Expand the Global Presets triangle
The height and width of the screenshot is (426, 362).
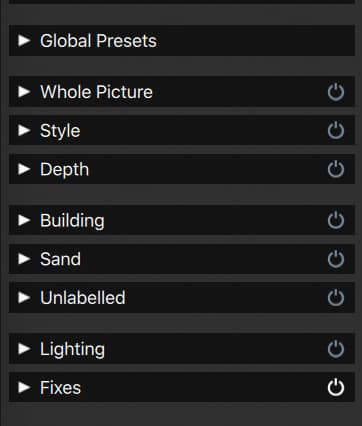24,41
